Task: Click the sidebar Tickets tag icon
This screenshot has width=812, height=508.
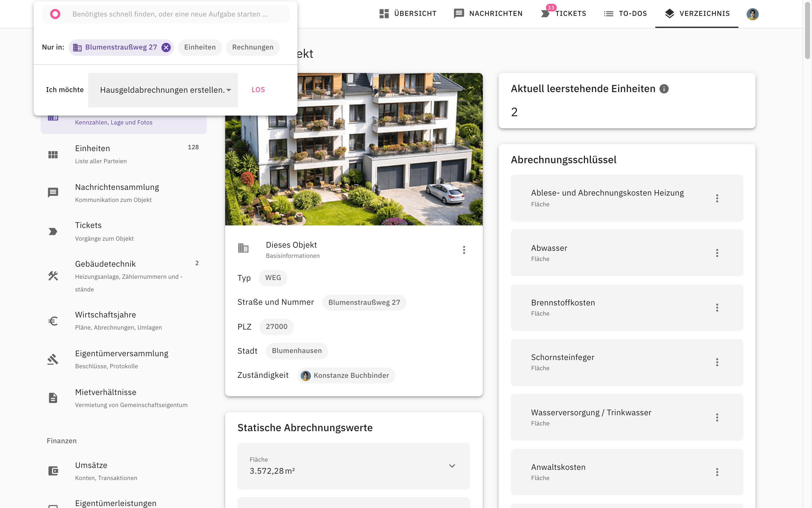Action: click(53, 231)
